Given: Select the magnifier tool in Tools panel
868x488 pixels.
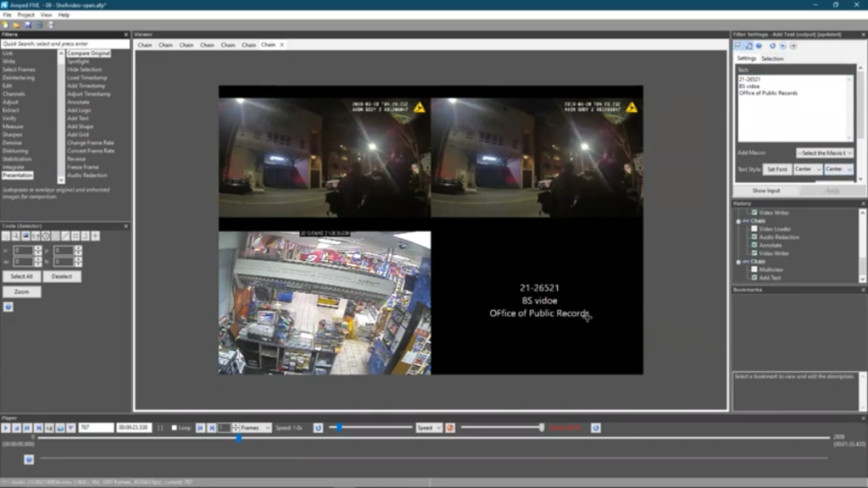Looking at the screenshot, I should [16, 236].
